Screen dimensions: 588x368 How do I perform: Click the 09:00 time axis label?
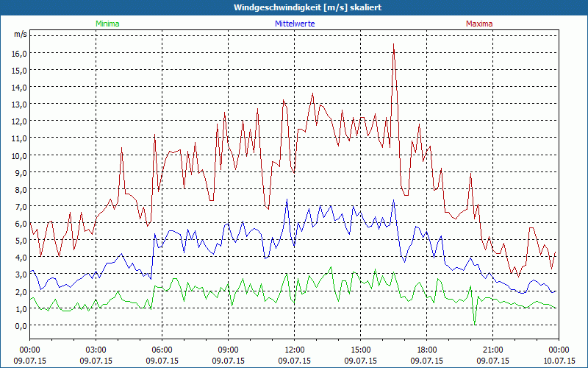228,350
